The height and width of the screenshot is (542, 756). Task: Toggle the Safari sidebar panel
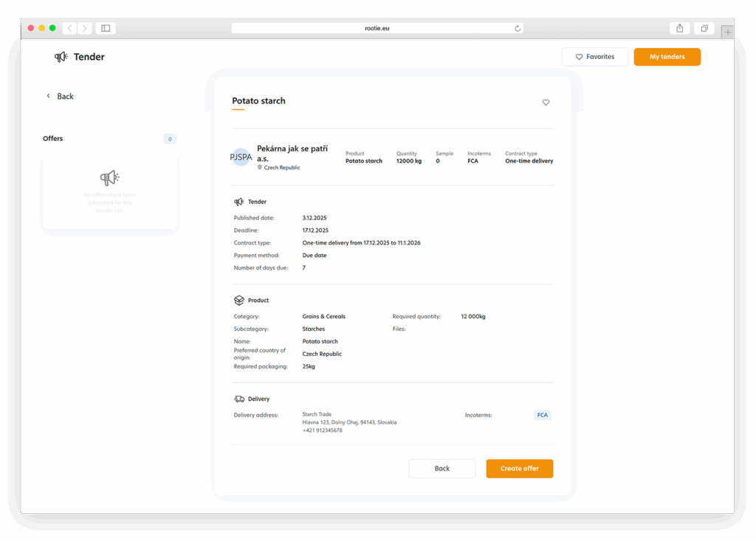[106, 28]
